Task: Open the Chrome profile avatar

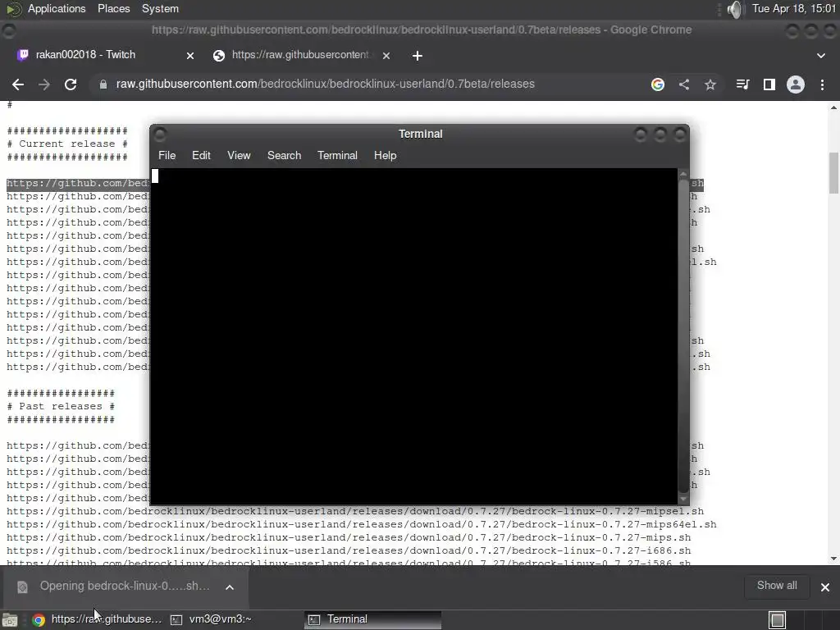Action: [796, 84]
